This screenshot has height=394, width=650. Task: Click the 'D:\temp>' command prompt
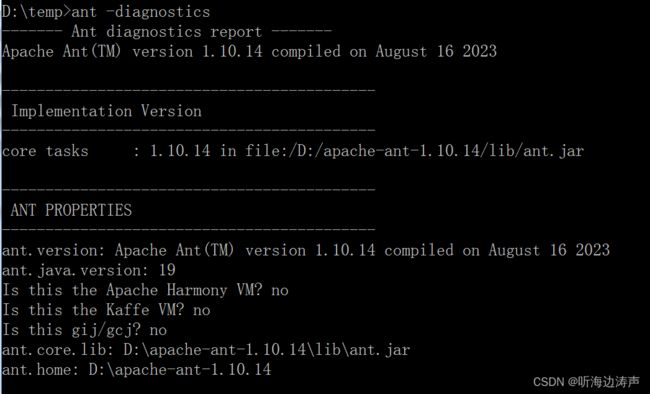coord(36,12)
